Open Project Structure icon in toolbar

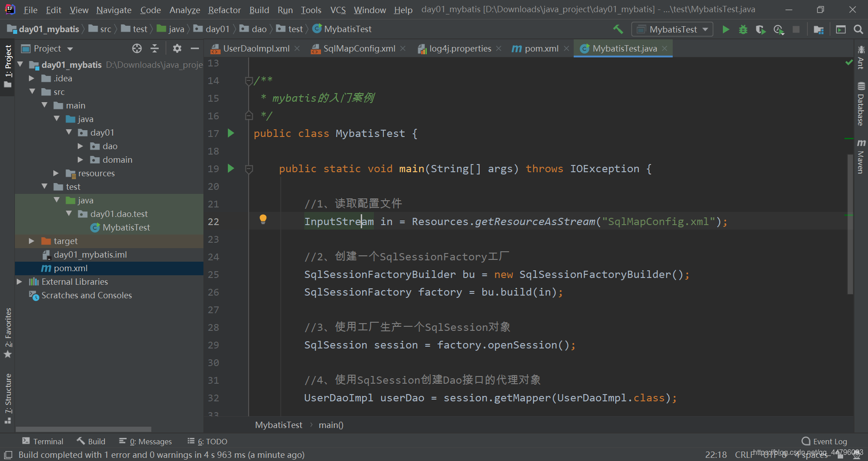[818, 29]
